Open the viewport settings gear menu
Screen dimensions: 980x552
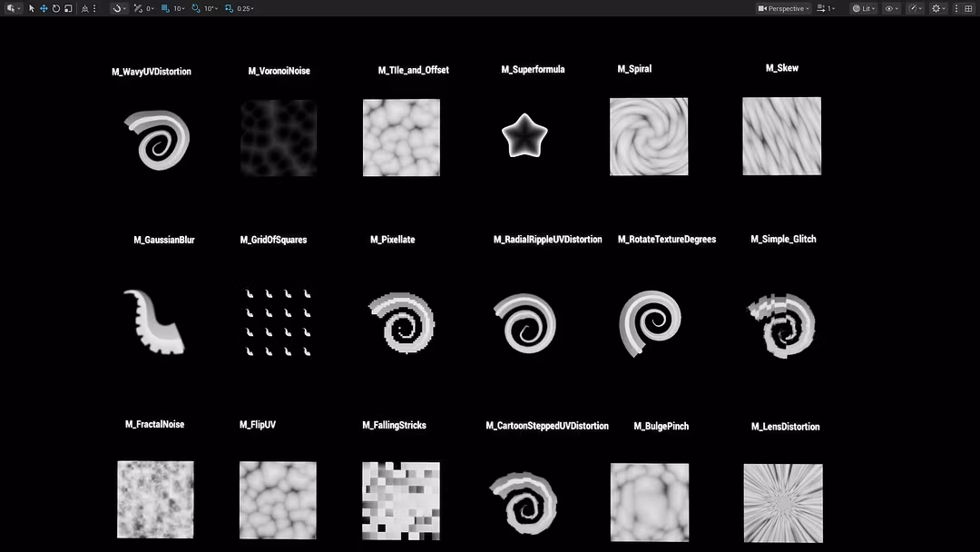tap(939, 8)
